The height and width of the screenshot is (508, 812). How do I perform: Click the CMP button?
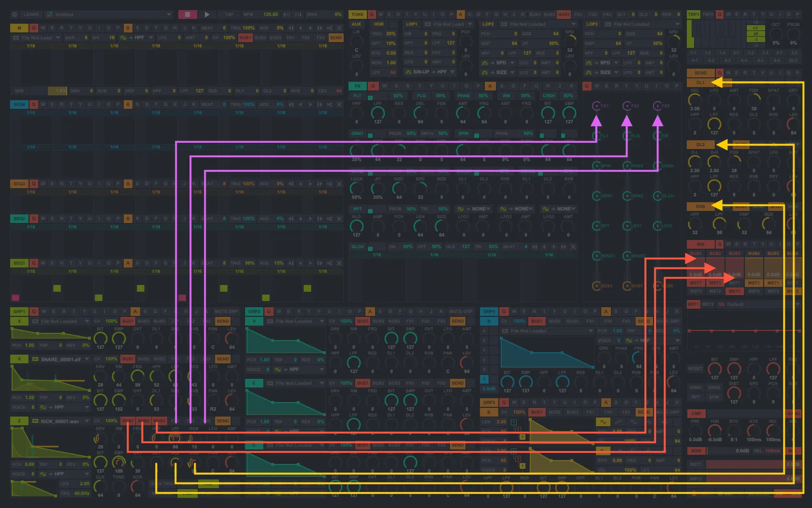(696, 413)
